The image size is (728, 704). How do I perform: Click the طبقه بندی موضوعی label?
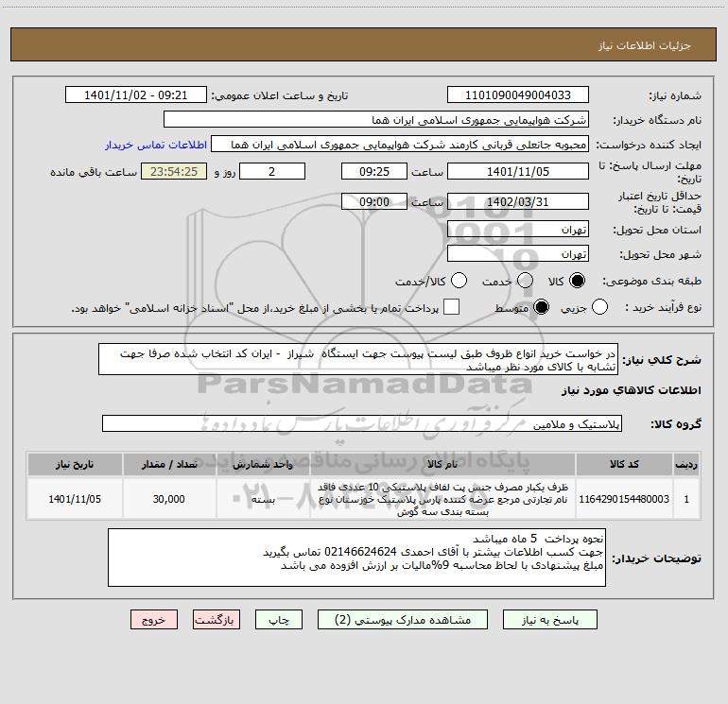[651, 282]
